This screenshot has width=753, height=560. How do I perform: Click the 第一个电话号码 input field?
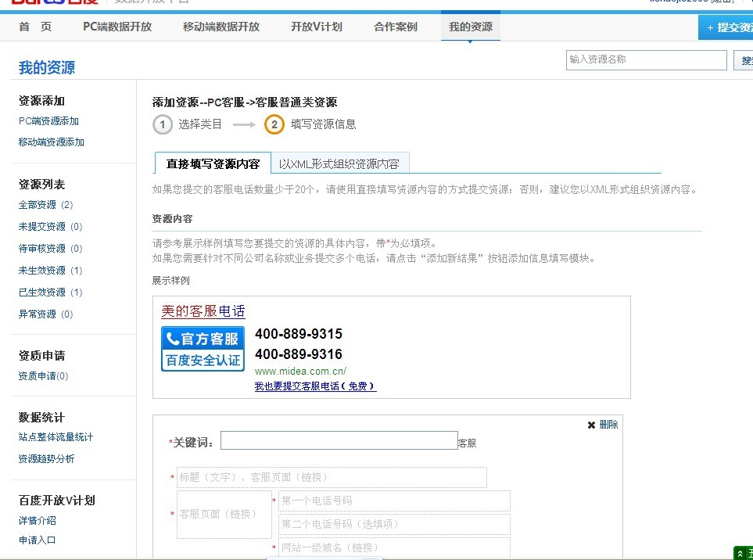coord(394,501)
